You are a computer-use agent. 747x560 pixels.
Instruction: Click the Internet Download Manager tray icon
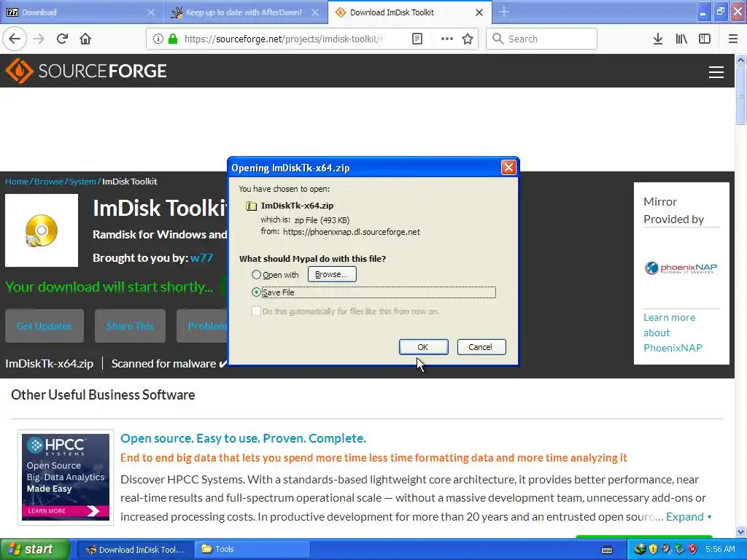640,549
